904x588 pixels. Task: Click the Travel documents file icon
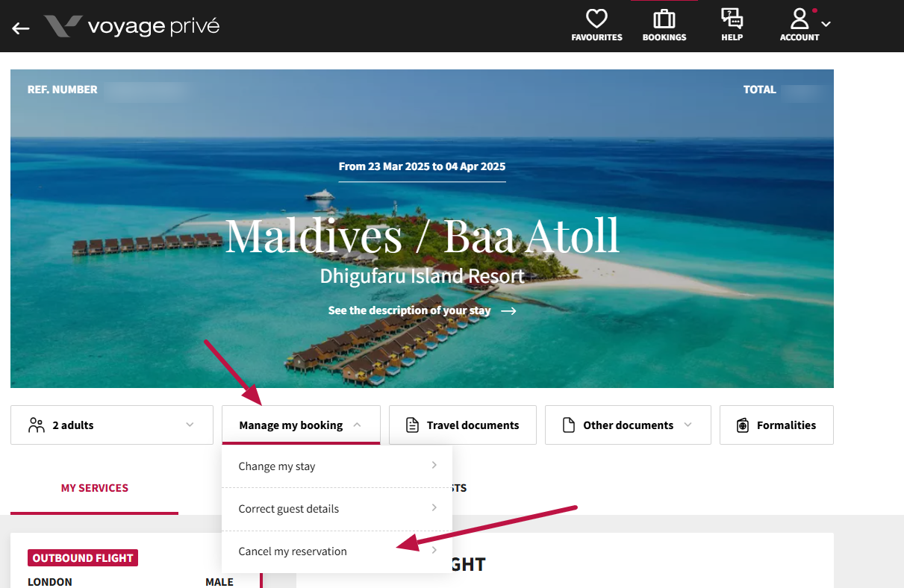(412, 425)
